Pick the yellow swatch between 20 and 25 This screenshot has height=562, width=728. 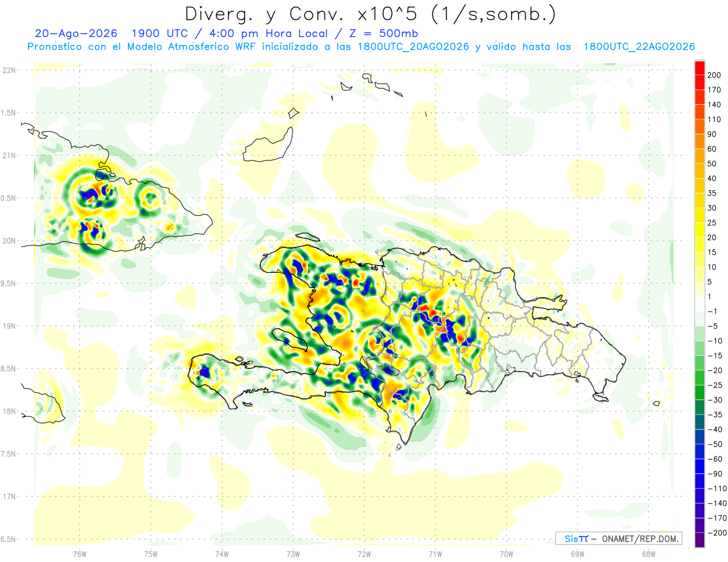(x=699, y=230)
